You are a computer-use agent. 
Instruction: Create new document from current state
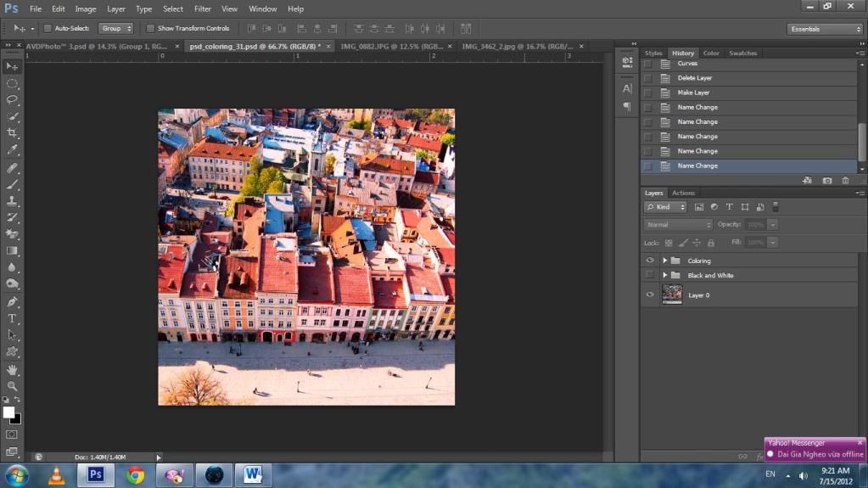[x=807, y=181]
